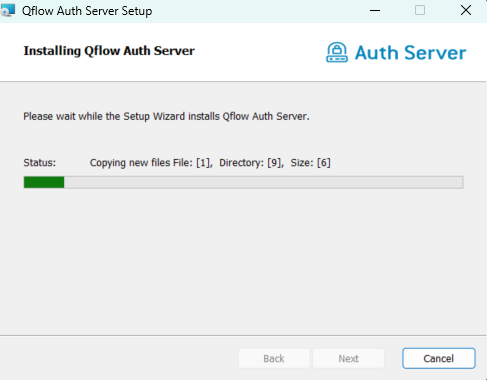Minimize the Qflow Auth Server Setup window
Screen dimensions: 487x380
point(375,11)
